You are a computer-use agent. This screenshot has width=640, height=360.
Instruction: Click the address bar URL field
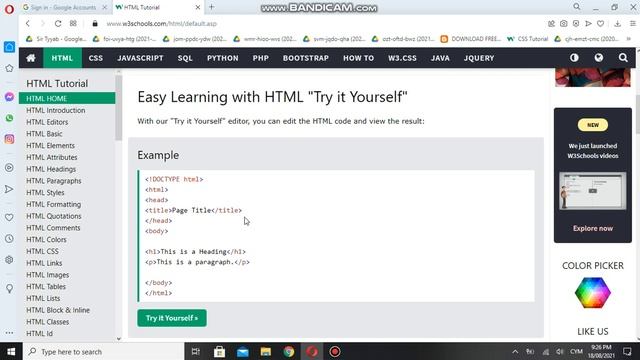pos(318,24)
